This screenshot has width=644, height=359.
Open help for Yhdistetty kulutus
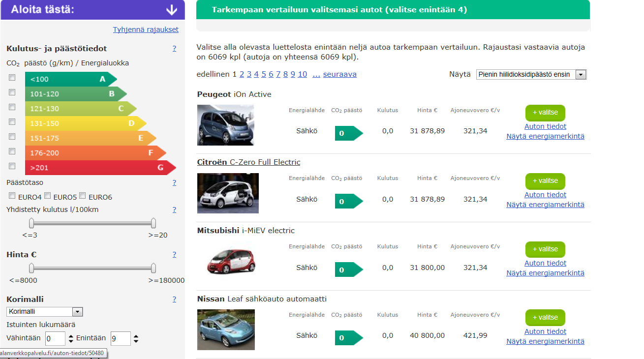[x=174, y=209]
